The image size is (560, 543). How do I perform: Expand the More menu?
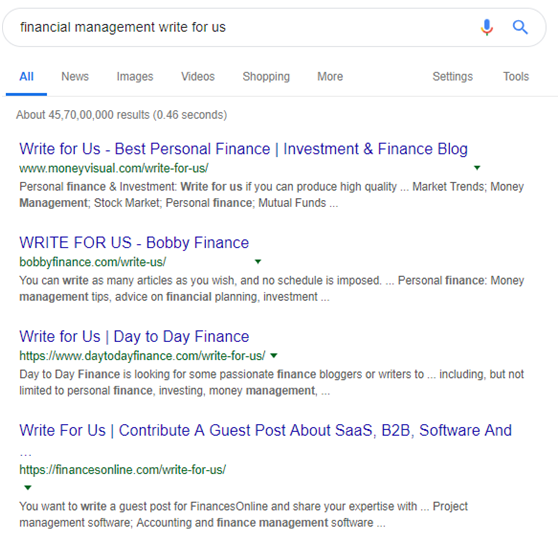[x=330, y=76]
